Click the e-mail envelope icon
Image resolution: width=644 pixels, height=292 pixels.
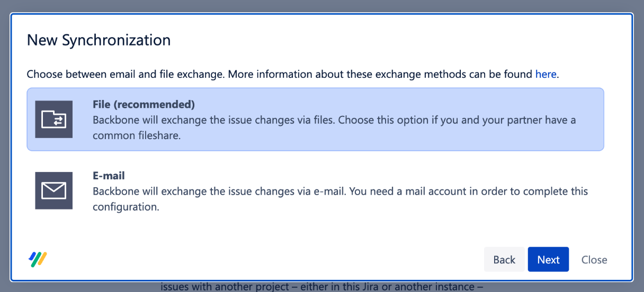pos(53,190)
